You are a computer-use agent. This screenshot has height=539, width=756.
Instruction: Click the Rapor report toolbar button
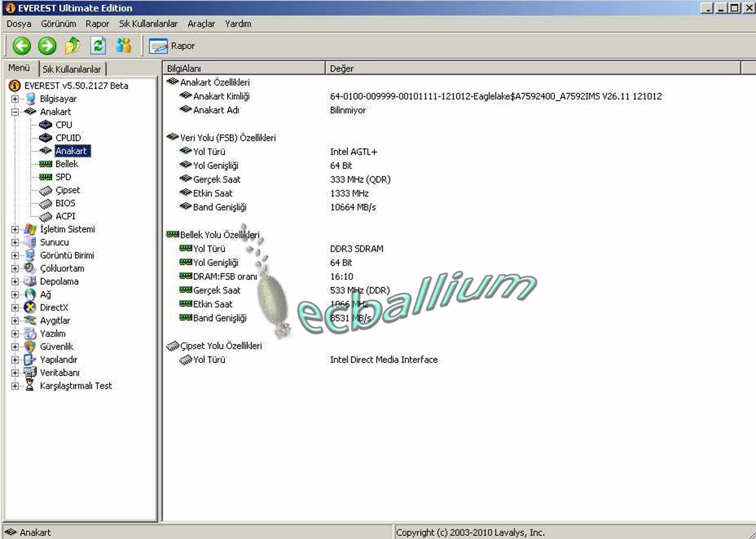coord(172,46)
